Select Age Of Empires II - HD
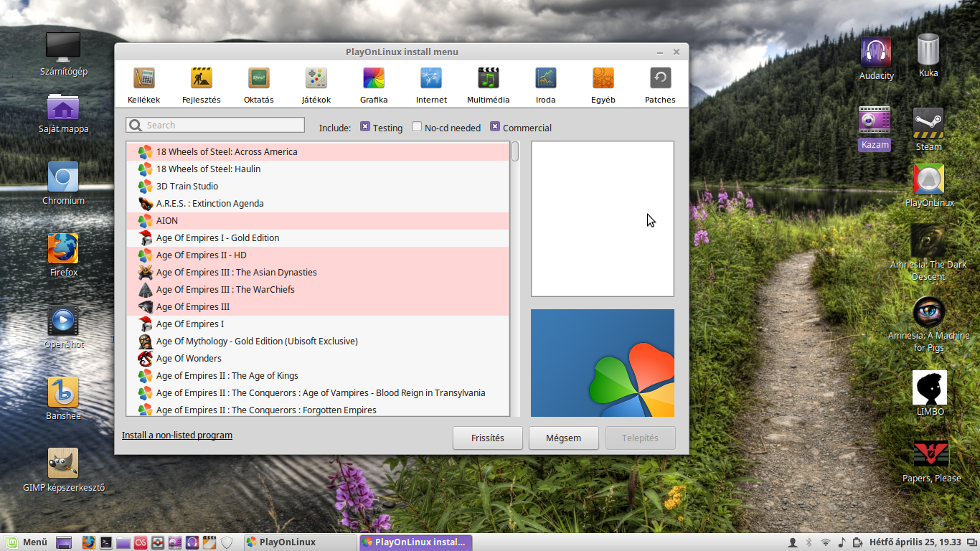 click(x=318, y=255)
